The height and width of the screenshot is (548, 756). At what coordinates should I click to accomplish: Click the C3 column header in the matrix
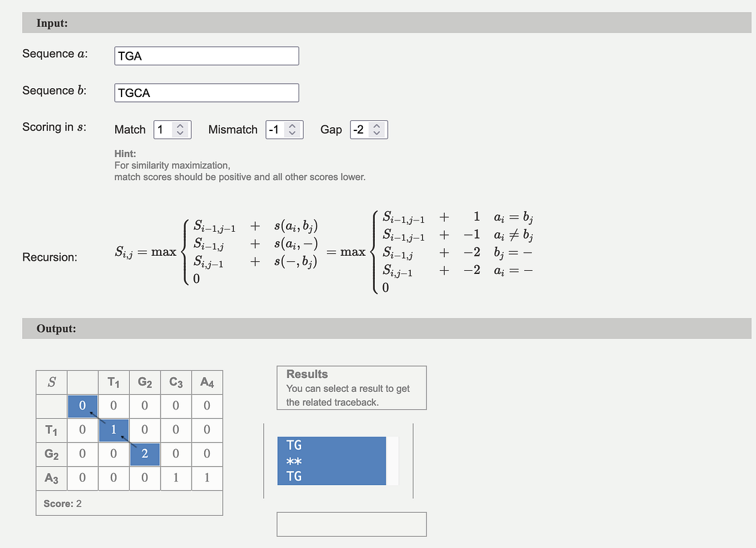coord(175,382)
